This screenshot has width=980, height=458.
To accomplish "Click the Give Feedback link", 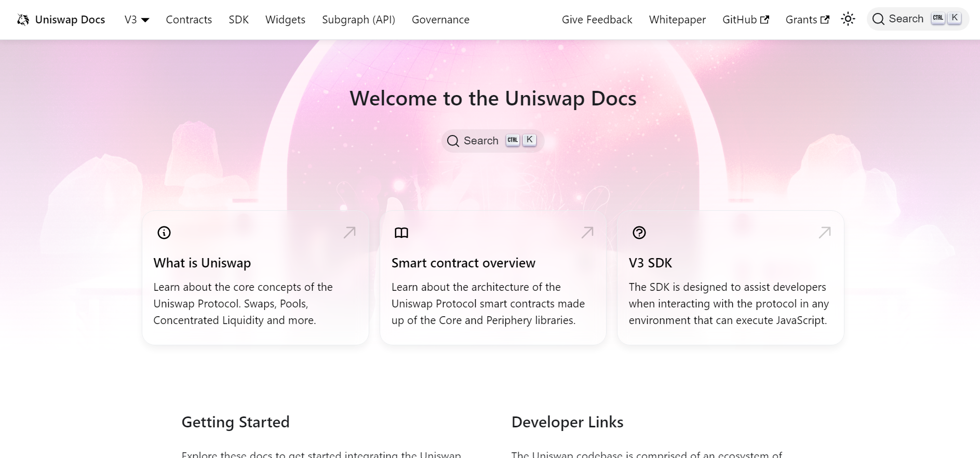I will [x=597, y=20].
